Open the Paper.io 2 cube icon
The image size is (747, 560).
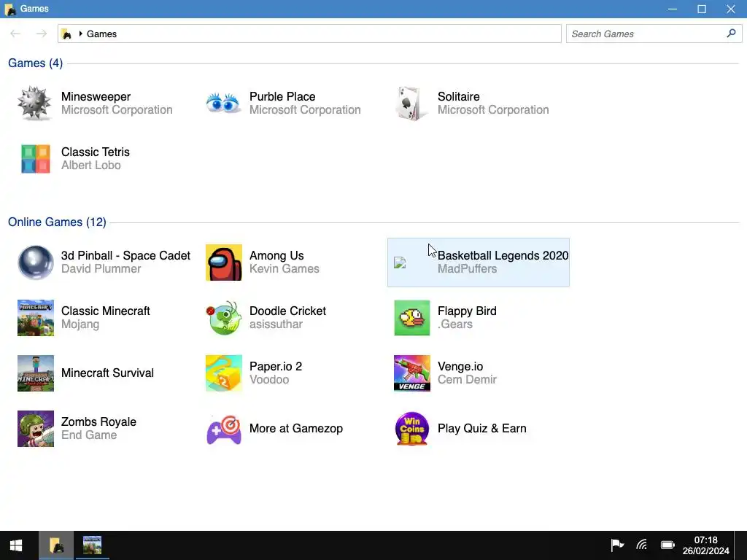[224, 373]
